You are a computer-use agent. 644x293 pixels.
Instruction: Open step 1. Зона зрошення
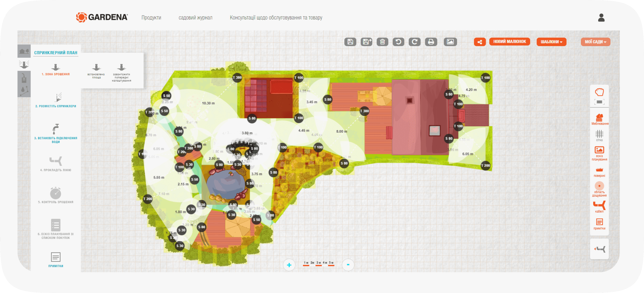click(56, 70)
